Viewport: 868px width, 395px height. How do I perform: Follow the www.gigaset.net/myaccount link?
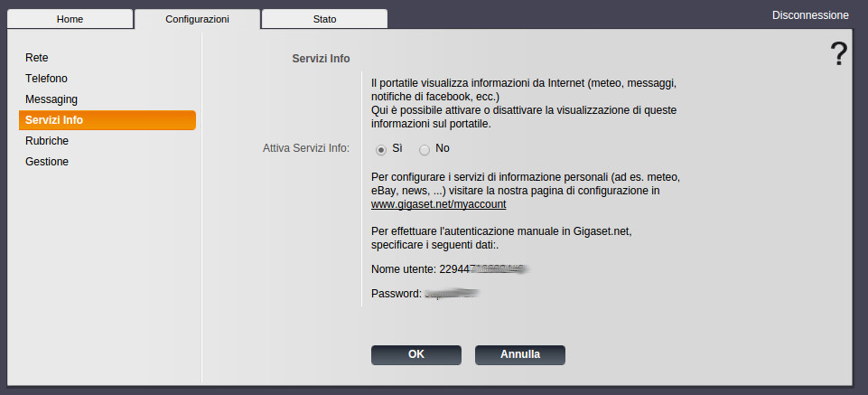(x=432, y=205)
